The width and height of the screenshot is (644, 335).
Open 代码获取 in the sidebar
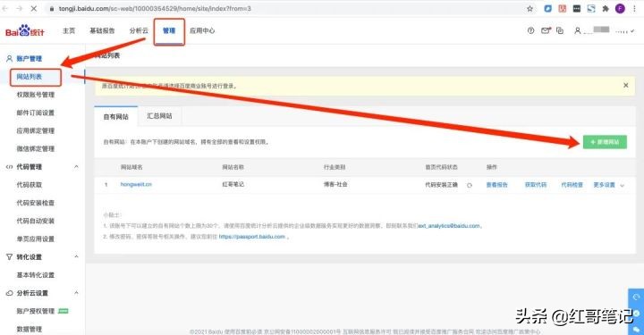30,185
